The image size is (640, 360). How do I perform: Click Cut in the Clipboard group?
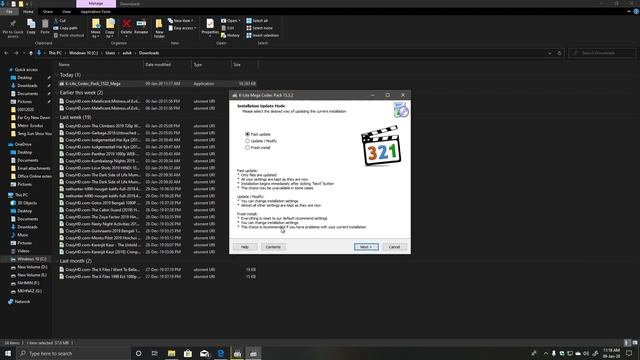click(x=60, y=20)
